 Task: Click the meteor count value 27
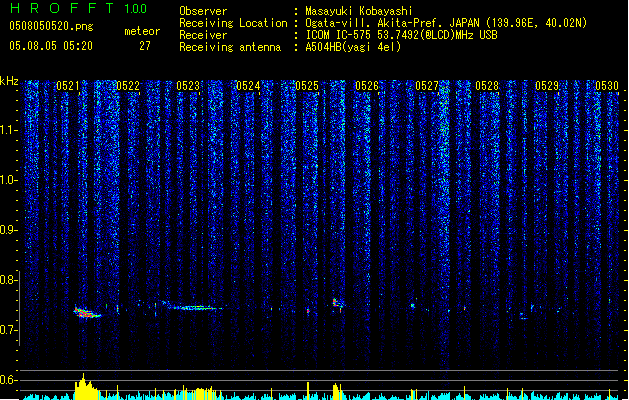click(145, 46)
